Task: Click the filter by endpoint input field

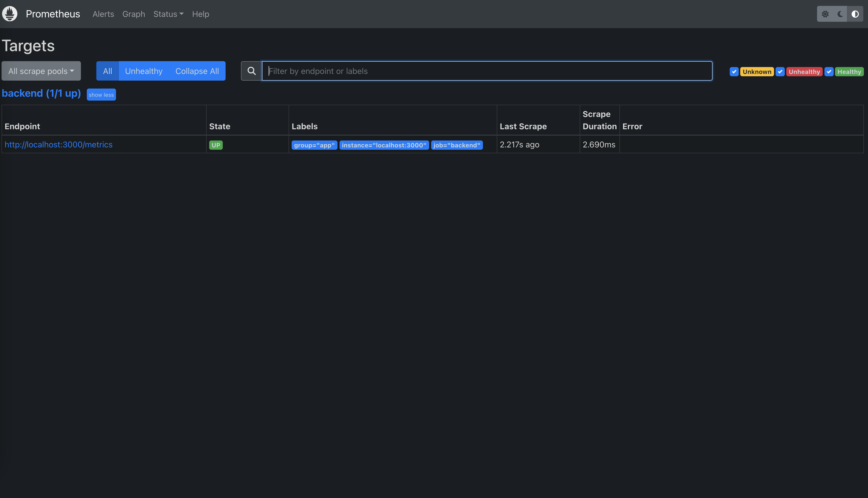Action: tap(486, 71)
